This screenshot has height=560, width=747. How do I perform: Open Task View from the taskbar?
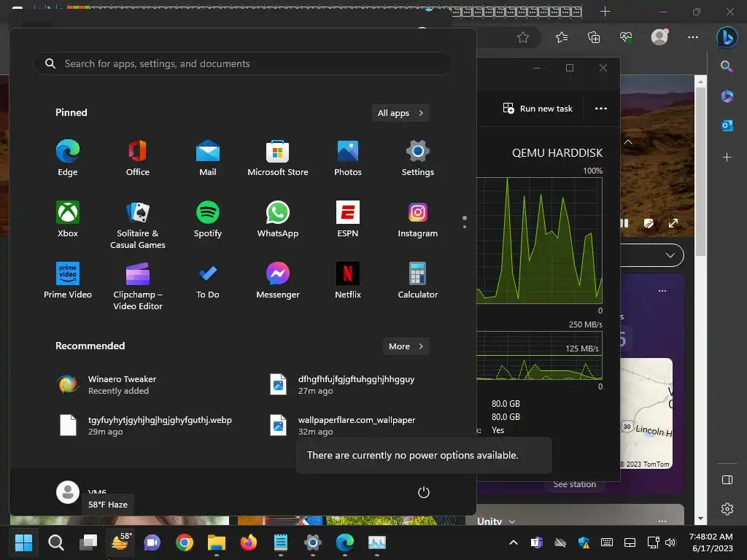pyautogui.click(x=88, y=542)
